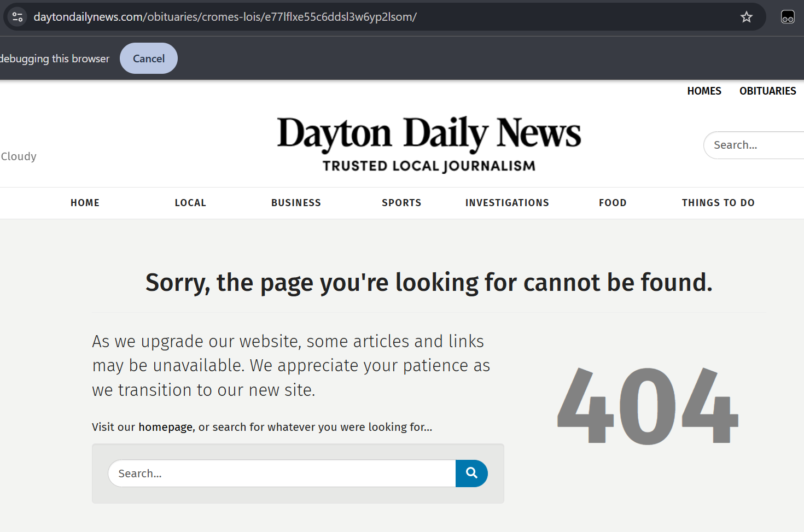The height and width of the screenshot is (532, 804).
Task: Open the THINGS TO DO section
Action: [x=718, y=202]
